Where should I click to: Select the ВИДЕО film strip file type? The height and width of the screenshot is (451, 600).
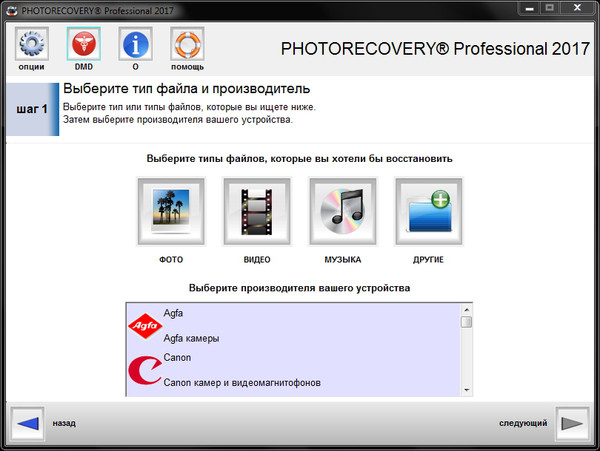click(x=257, y=211)
